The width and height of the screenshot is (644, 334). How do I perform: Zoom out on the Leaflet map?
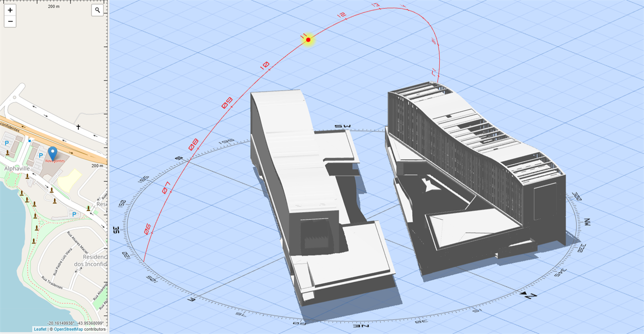(10, 22)
